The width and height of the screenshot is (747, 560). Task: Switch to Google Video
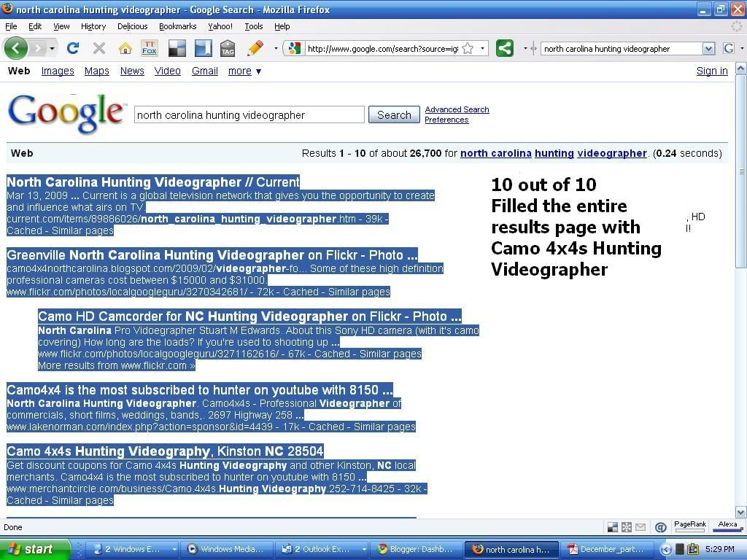(x=167, y=71)
